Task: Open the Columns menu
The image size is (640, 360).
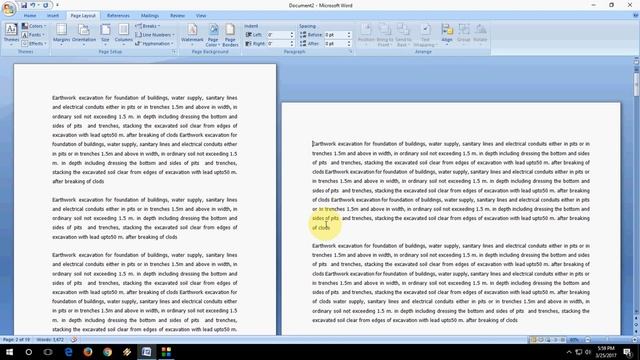Action: 123,35
